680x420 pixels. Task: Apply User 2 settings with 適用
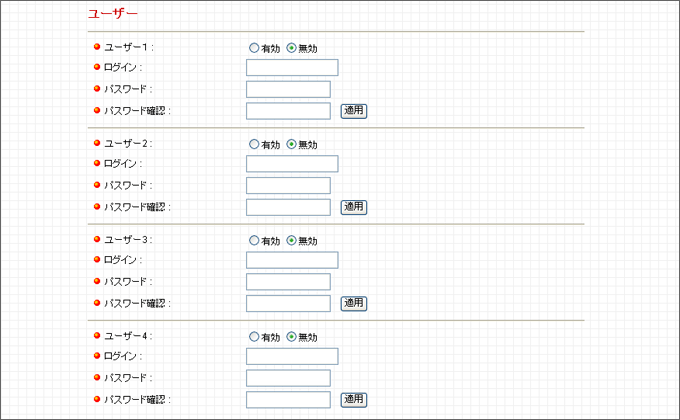coord(354,207)
